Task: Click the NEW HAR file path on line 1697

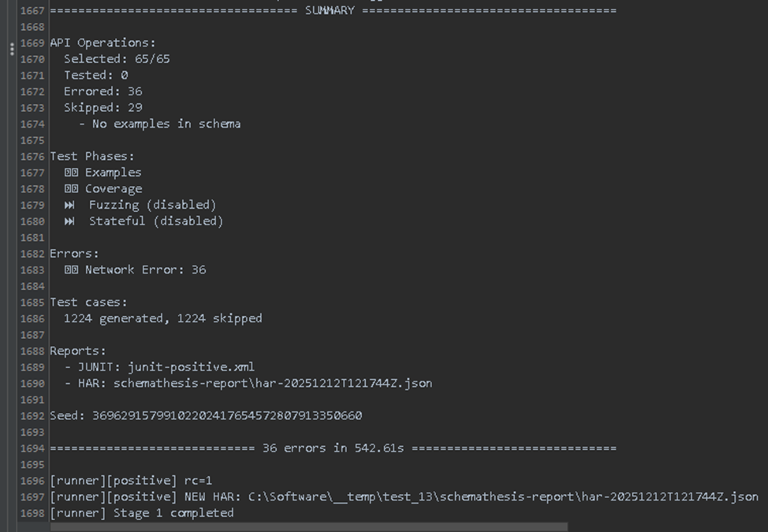Action: click(x=503, y=497)
